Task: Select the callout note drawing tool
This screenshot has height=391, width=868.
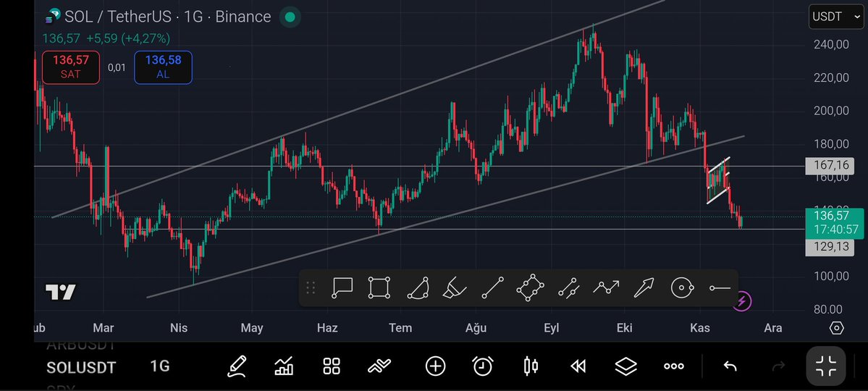Action: coord(342,288)
